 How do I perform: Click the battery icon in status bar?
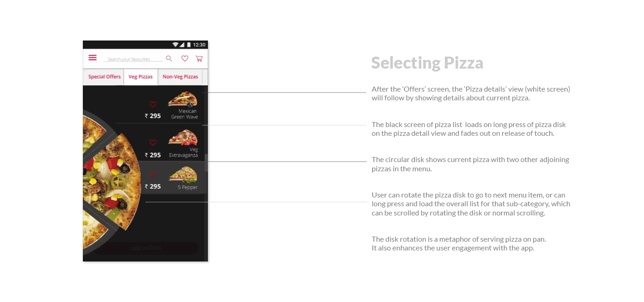tap(189, 45)
